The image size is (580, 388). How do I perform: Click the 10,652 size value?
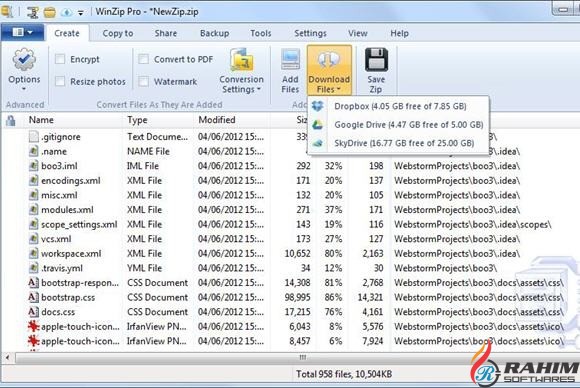(297, 254)
